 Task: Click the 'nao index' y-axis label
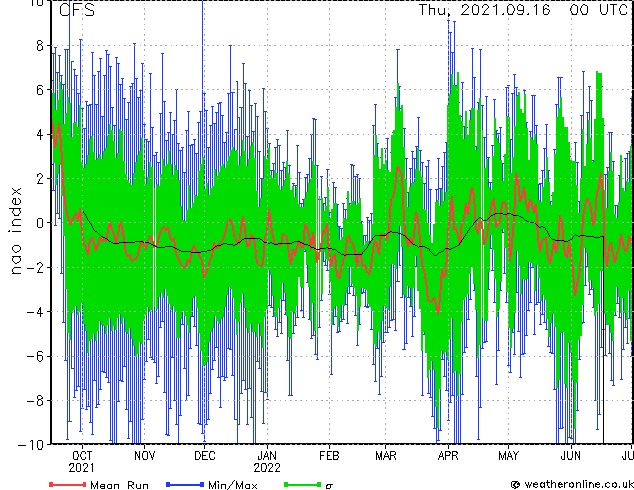pyautogui.click(x=15, y=230)
